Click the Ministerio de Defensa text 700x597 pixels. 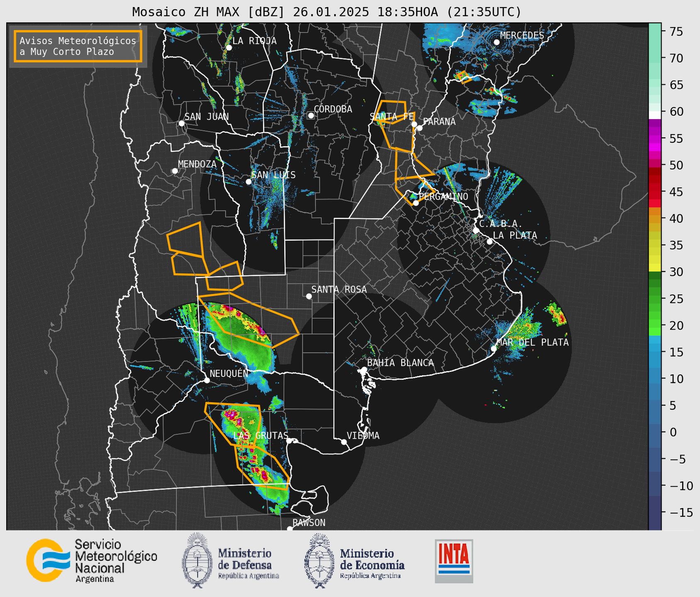248,564
